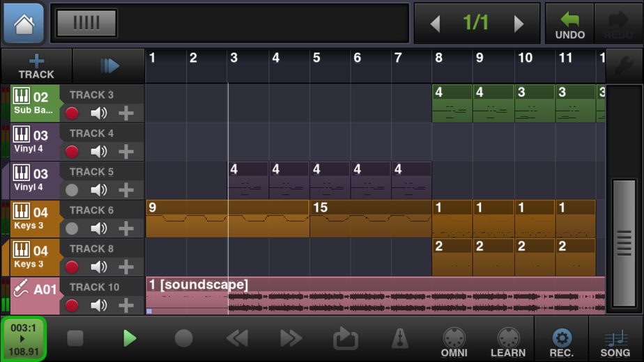Click the TRACK 10 name label

94,287
